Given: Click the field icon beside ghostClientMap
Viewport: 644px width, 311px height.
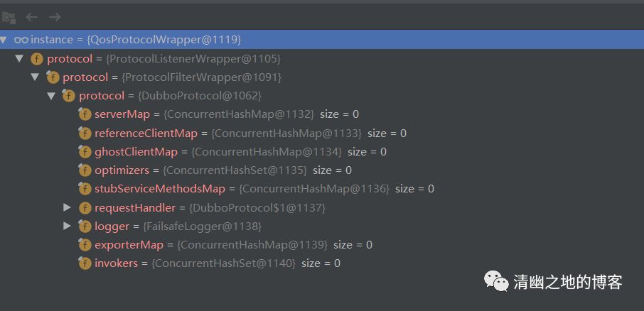Looking at the screenshot, I should tap(85, 152).
